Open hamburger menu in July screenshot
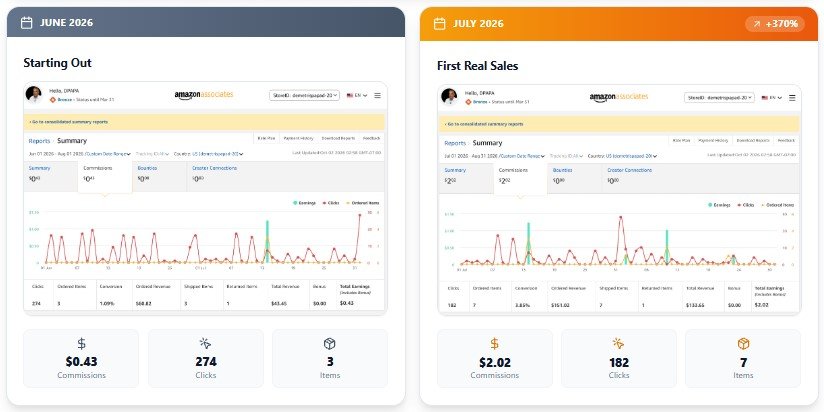This screenshot has width=824, height=412. pyautogui.click(x=792, y=98)
